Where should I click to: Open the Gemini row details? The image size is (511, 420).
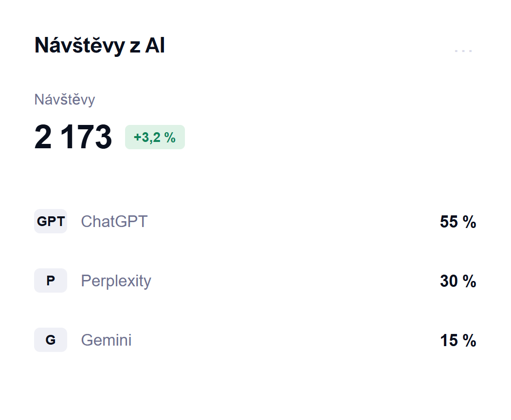[x=255, y=340]
